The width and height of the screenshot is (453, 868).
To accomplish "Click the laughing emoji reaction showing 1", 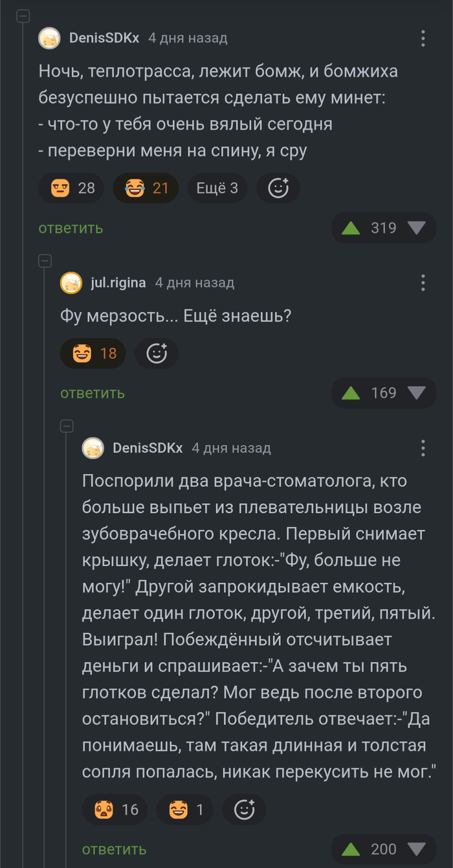I will [185, 810].
